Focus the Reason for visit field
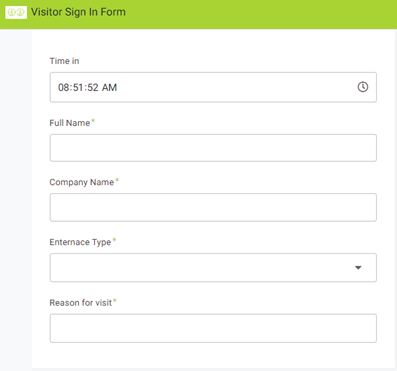 pos(213,328)
